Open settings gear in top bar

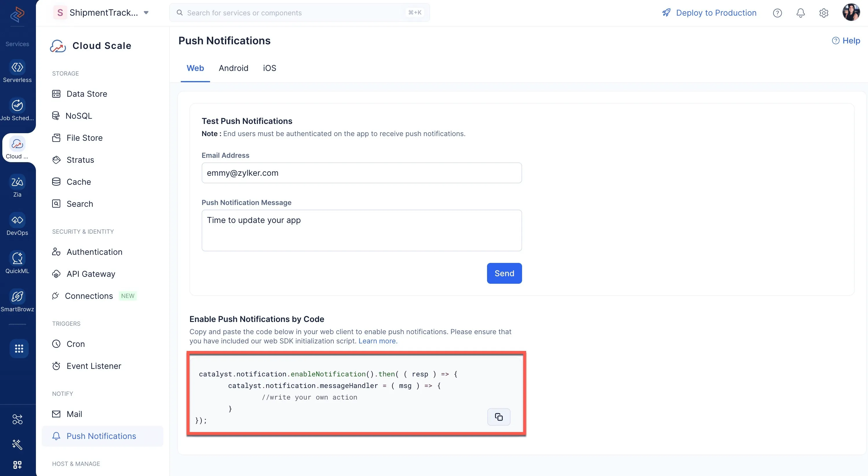823,13
